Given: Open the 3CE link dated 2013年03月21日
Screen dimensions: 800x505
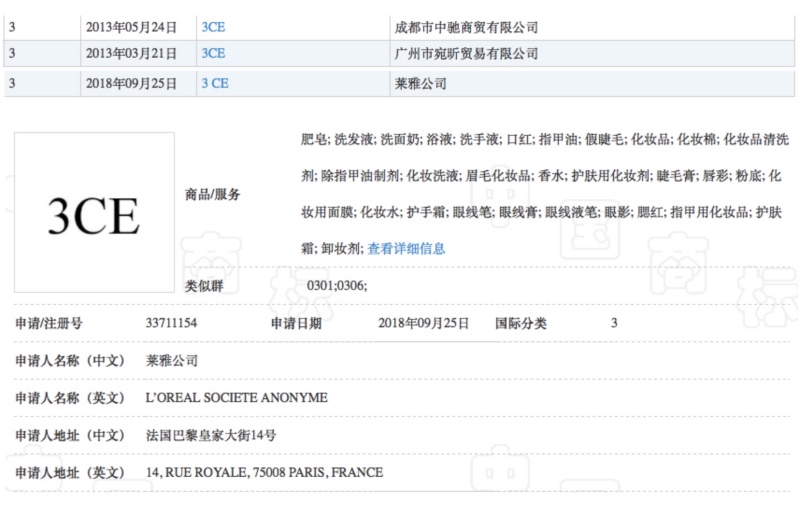Looking at the screenshot, I should (213, 54).
